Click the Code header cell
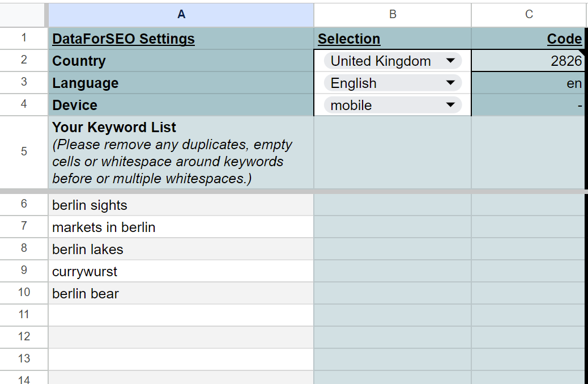The height and width of the screenshot is (384, 588). coord(528,39)
